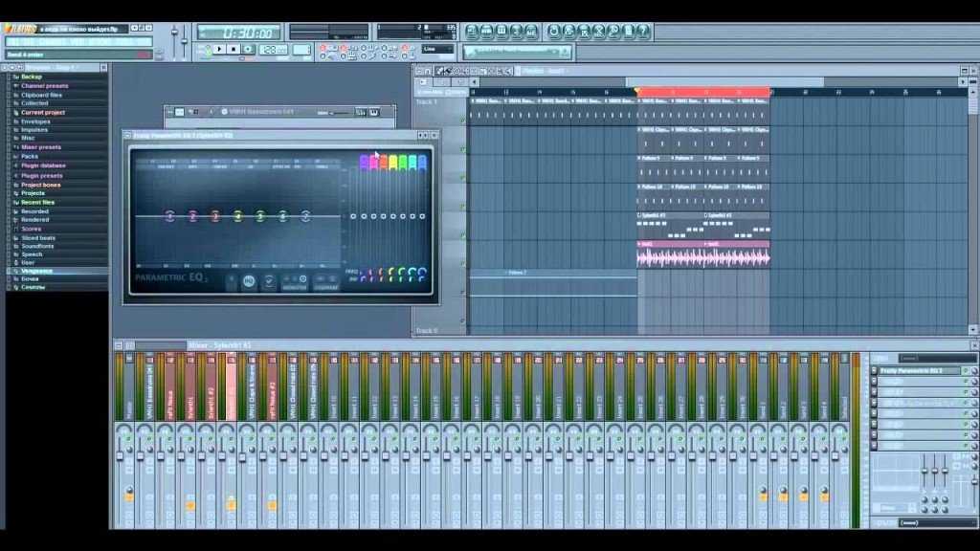This screenshot has height=551, width=980.
Task: Click the green band 5 node in the EQ graph
Action: pyautogui.click(x=260, y=216)
